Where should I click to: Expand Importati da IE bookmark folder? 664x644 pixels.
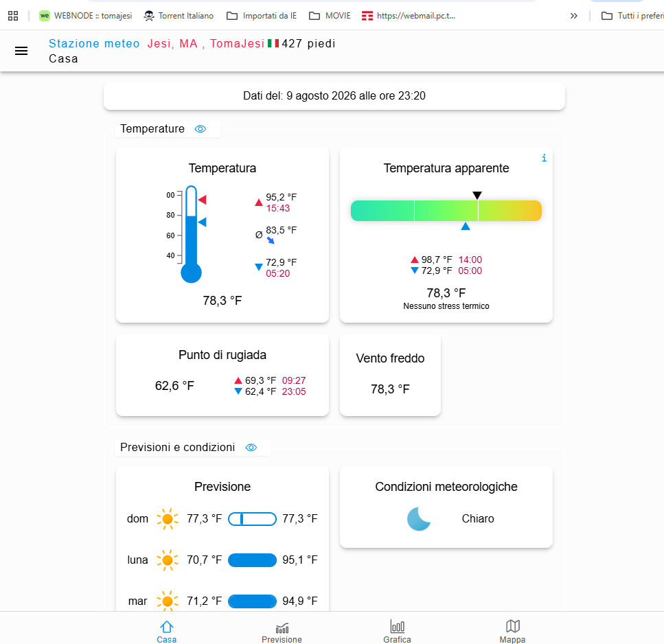[262, 16]
